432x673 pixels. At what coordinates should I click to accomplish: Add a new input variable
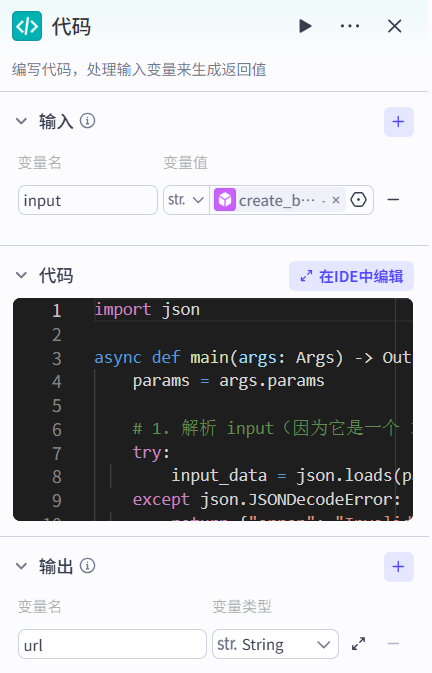pos(399,122)
